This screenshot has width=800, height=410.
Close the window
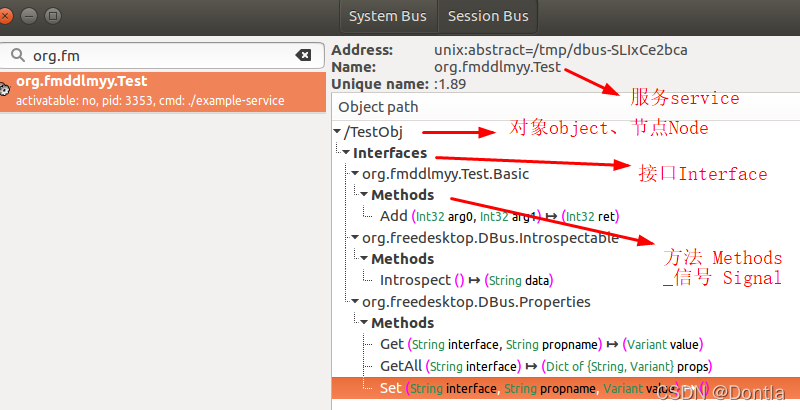point(5,16)
